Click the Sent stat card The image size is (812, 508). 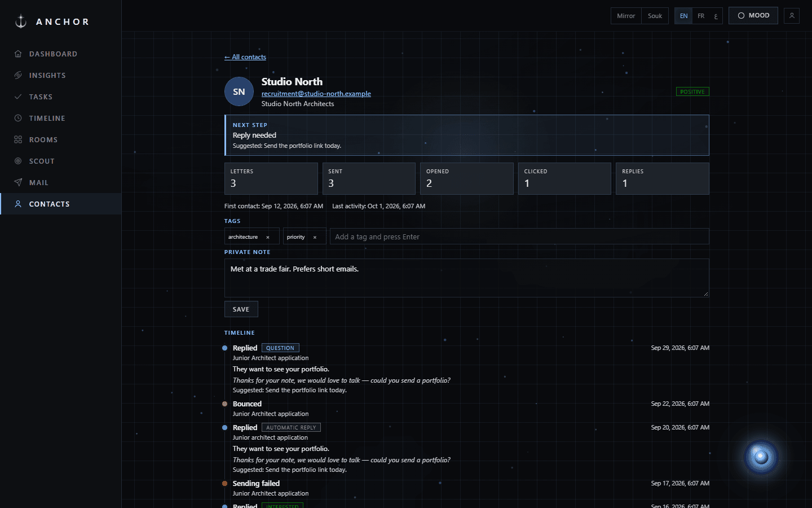pos(369,178)
